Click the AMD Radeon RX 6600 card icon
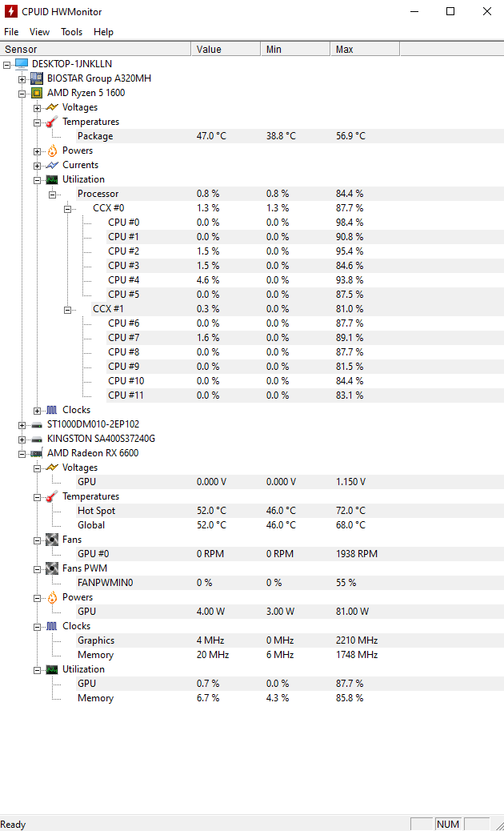The image size is (504, 831). pyautogui.click(x=37, y=453)
